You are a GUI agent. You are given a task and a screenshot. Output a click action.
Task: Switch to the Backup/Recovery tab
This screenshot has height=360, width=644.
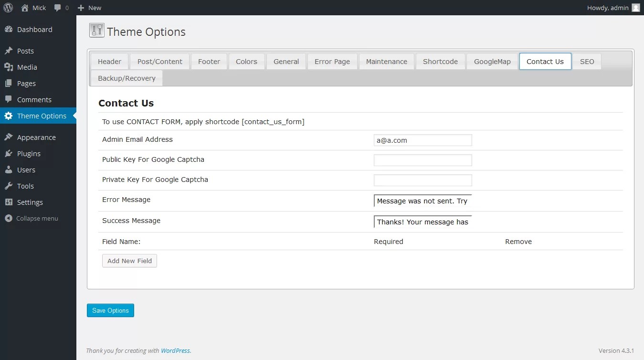coord(126,78)
